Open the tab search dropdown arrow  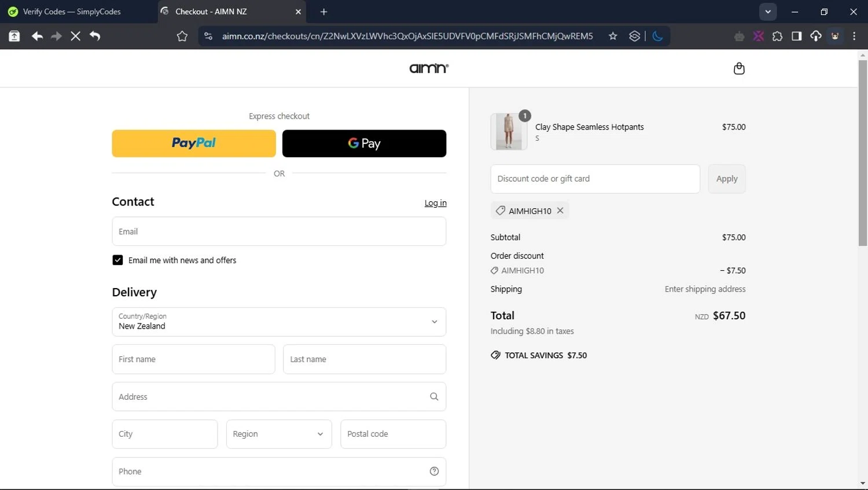(768, 12)
